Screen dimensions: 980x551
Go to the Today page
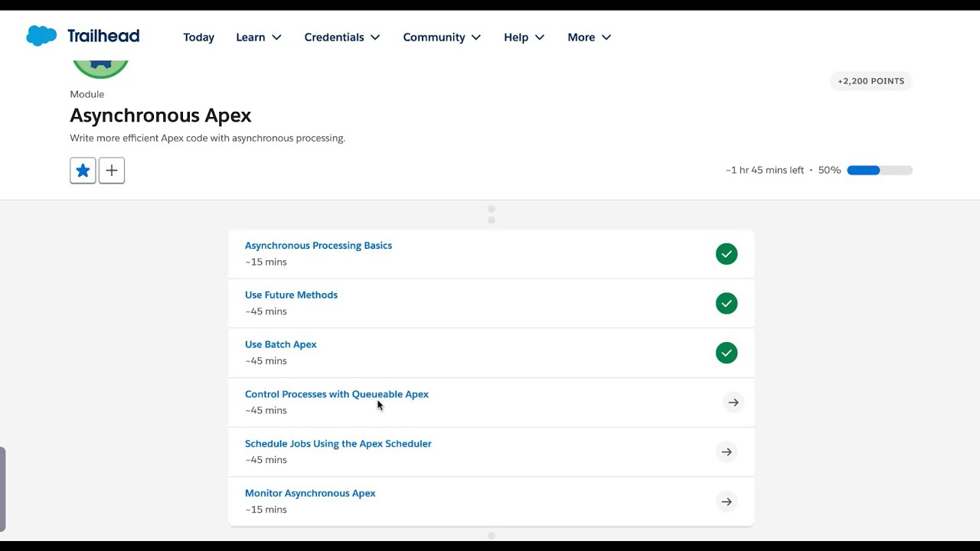[199, 37]
